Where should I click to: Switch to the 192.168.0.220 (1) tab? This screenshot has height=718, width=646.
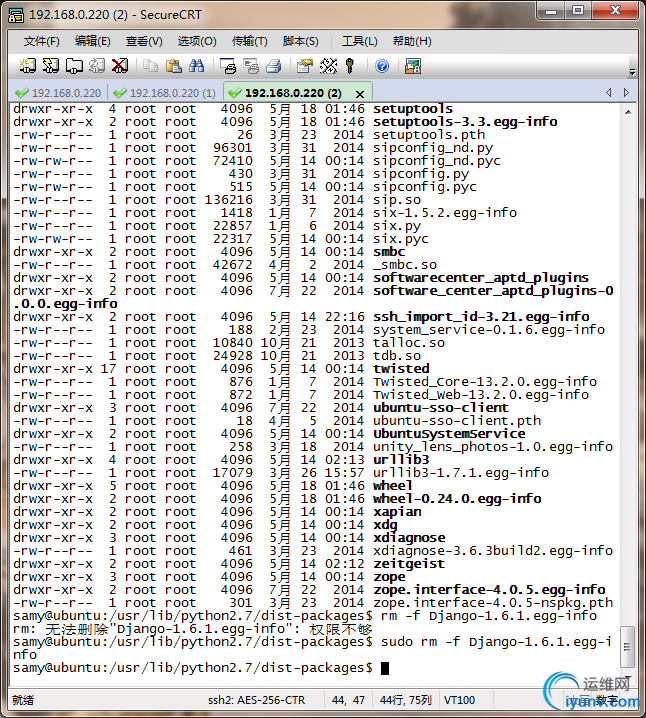click(164, 93)
